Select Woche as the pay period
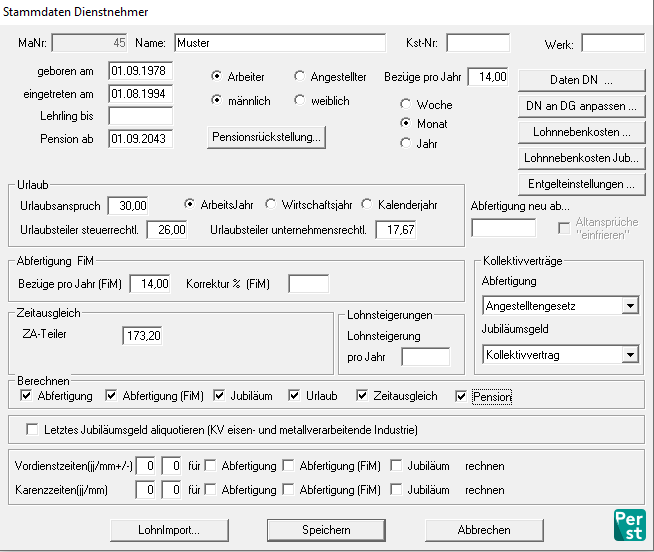The height and width of the screenshot is (552, 654). (x=405, y=104)
